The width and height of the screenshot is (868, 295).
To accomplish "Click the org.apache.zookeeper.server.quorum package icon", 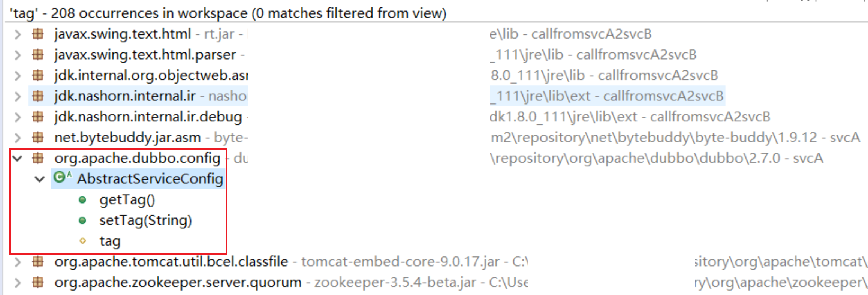I will (37, 282).
